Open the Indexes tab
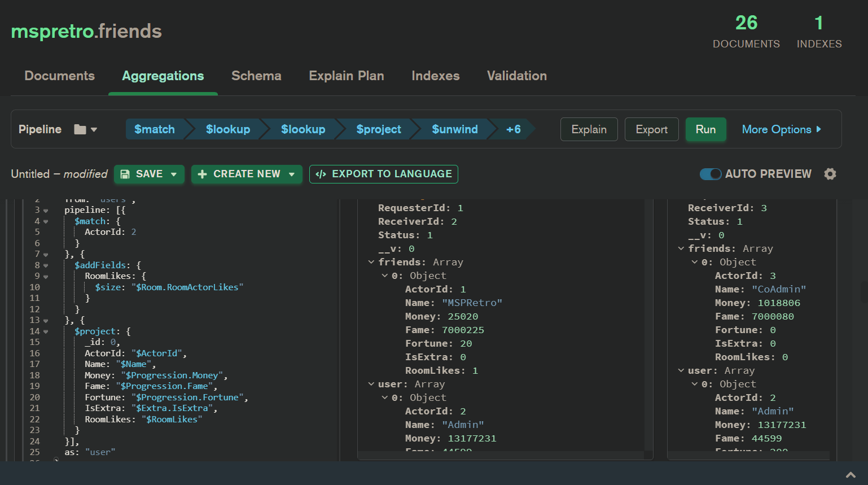The width and height of the screenshot is (868, 485). [436, 76]
